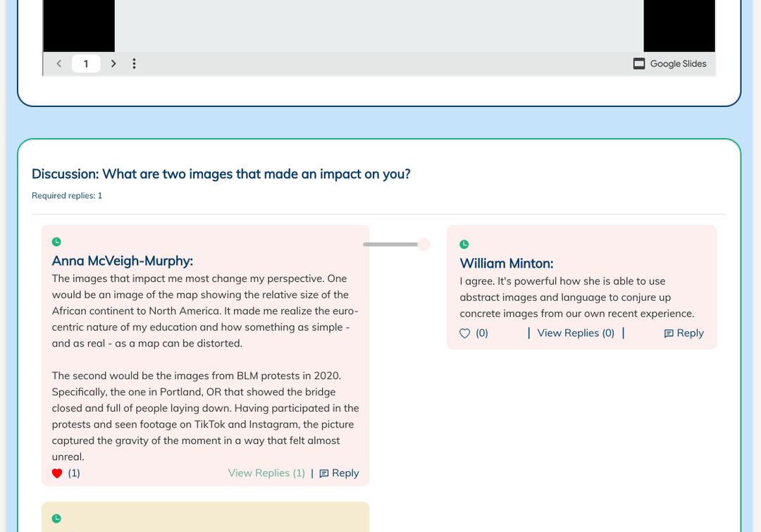Click the clock icon on the bottom yellow post
This screenshot has height=532, width=761.
56,519
